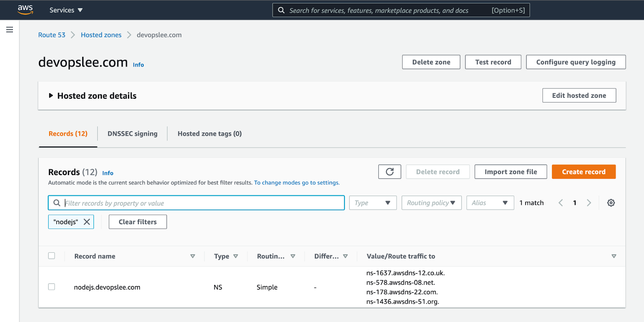Image resolution: width=644 pixels, height=322 pixels.
Task: Click the Import zone file button
Action: (511, 172)
